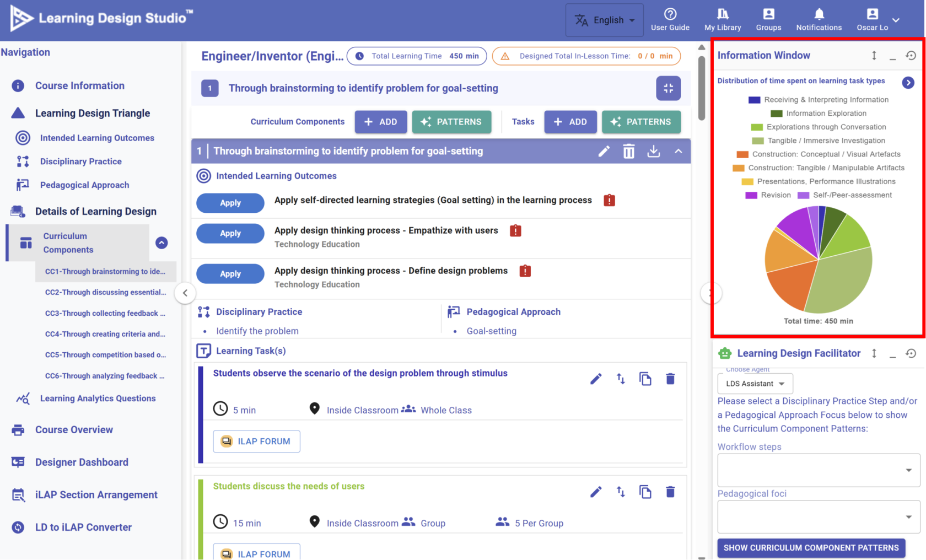Select CC3-Through collecting feedback in the navigation
Viewport: 926px width, 560px height.
click(105, 313)
